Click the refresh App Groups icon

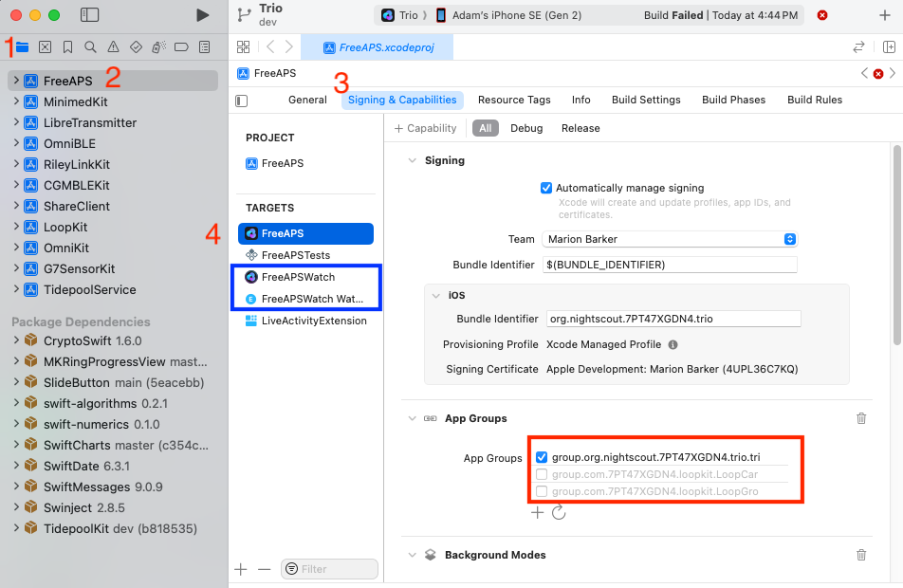point(559,512)
